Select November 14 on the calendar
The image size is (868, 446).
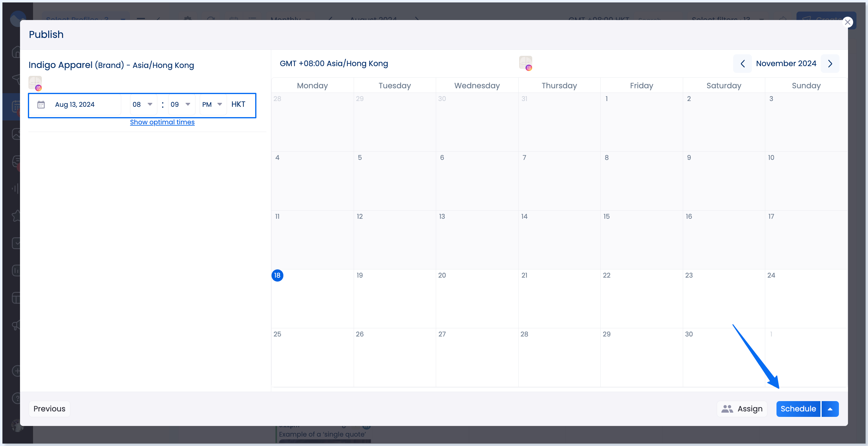(559, 239)
